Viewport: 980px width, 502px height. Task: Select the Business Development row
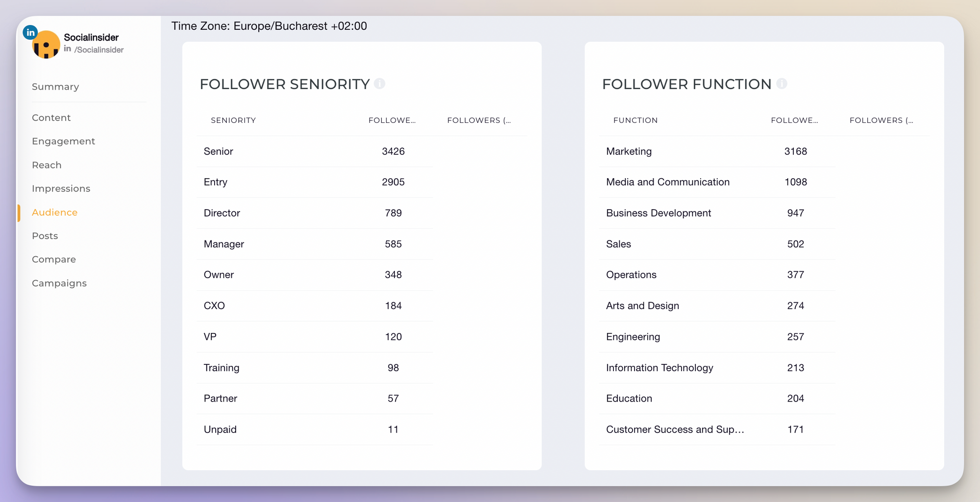pyautogui.click(x=717, y=213)
